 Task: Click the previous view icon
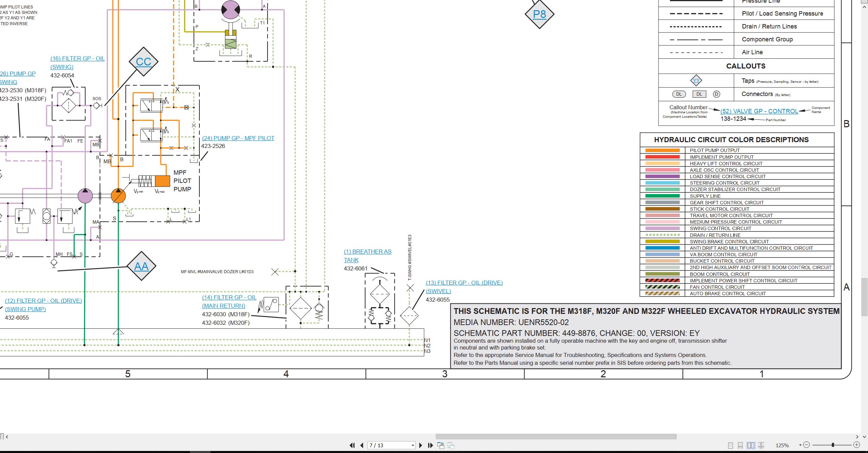pos(441,445)
